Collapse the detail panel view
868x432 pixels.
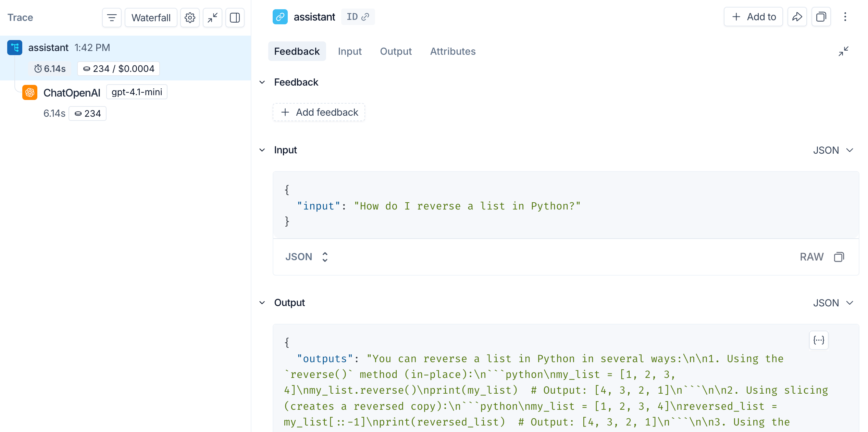pyautogui.click(x=844, y=51)
